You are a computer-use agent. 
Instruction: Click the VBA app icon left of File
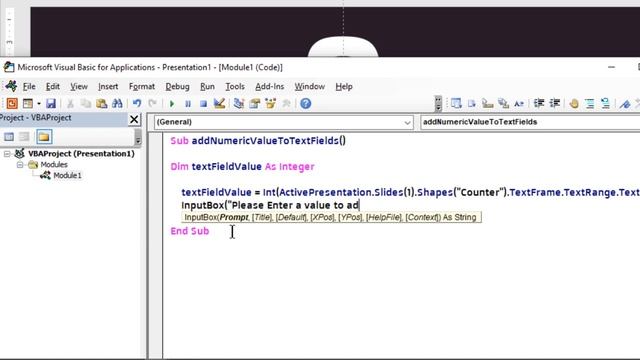click(x=11, y=86)
